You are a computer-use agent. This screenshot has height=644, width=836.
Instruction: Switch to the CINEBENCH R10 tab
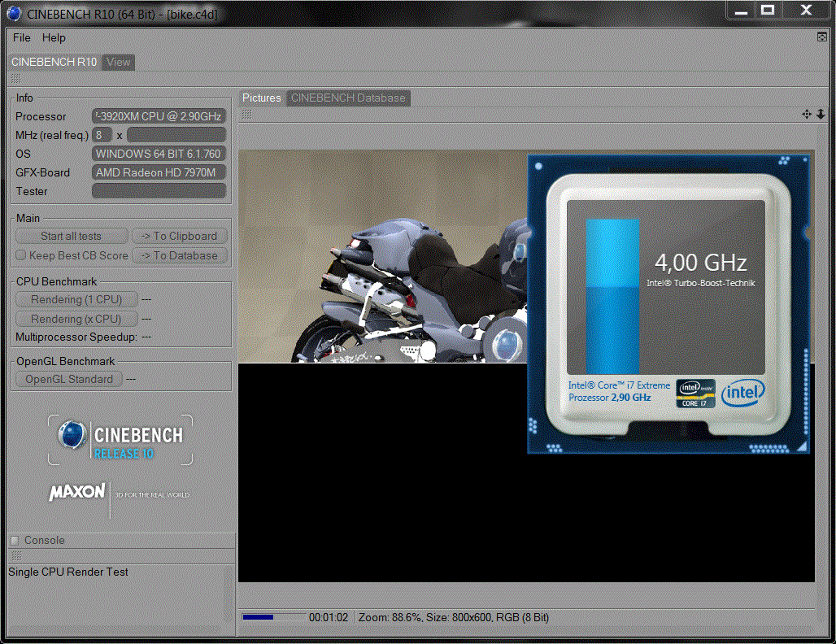(54, 63)
